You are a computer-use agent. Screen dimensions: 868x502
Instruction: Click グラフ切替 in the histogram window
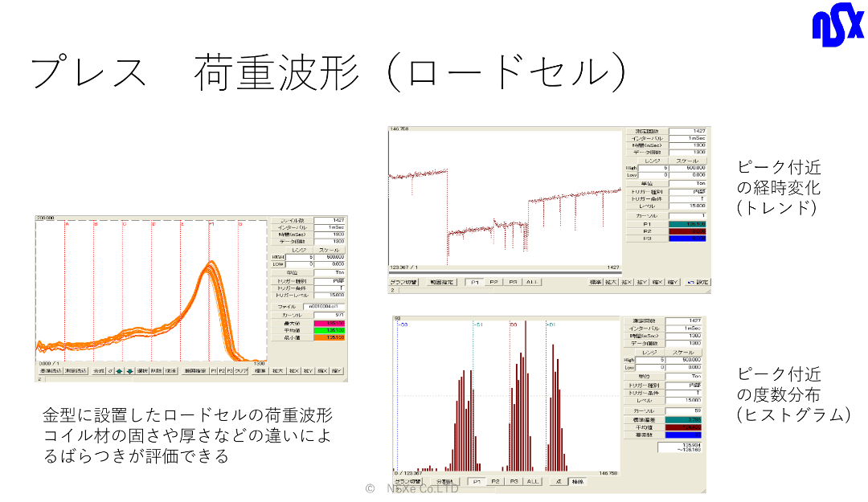coord(408,482)
